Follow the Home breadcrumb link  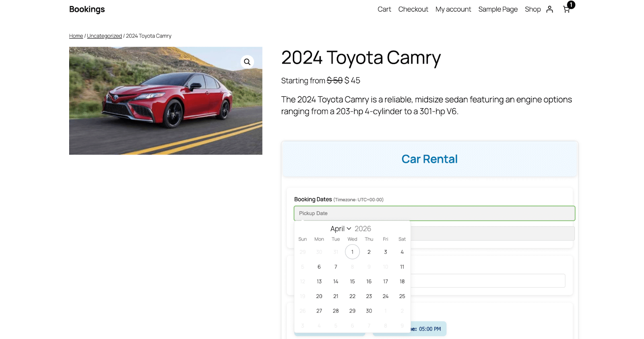pyautogui.click(x=76, y=36)
